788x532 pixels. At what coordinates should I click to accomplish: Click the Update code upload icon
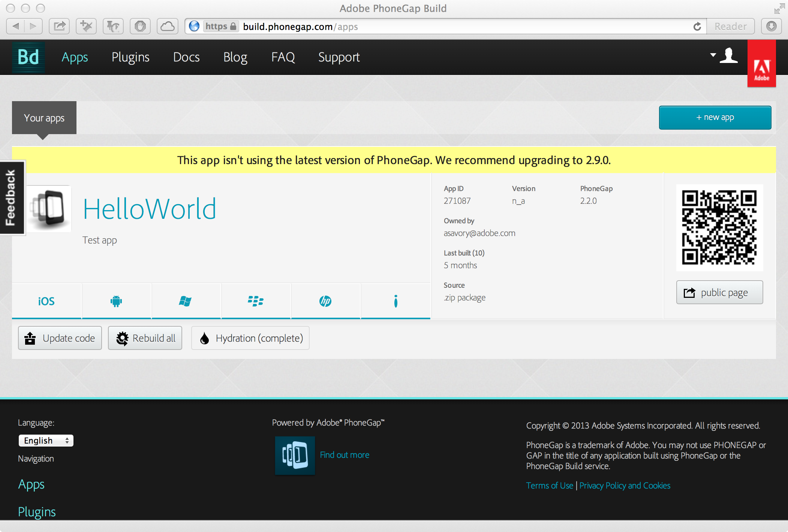(x=31, y=338)
